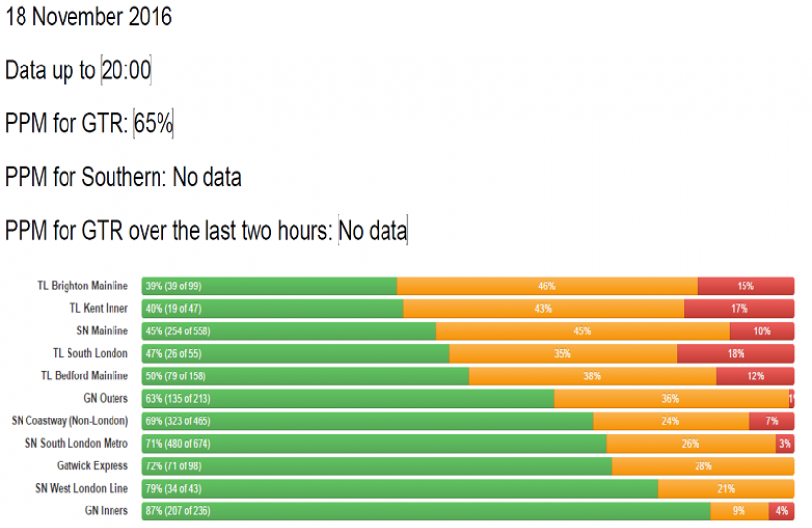Click the 65% PPM for GTR field

tap(154, 124)
